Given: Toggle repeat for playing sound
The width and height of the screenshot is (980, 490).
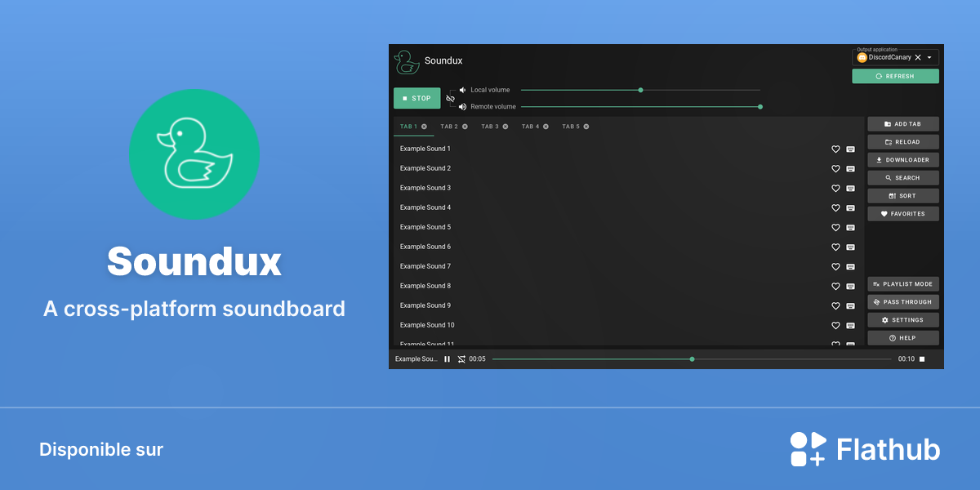Looking at the screenshot, I should tap(461, 359).
